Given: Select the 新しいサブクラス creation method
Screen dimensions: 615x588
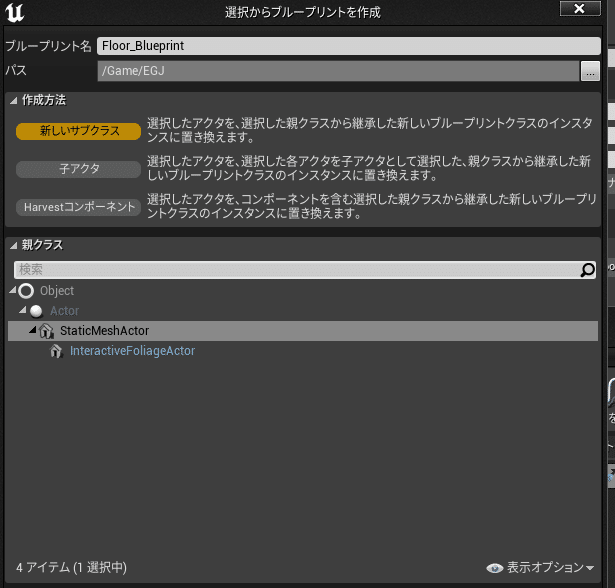Looking at the screenshot, I should (x=78, y=131).
